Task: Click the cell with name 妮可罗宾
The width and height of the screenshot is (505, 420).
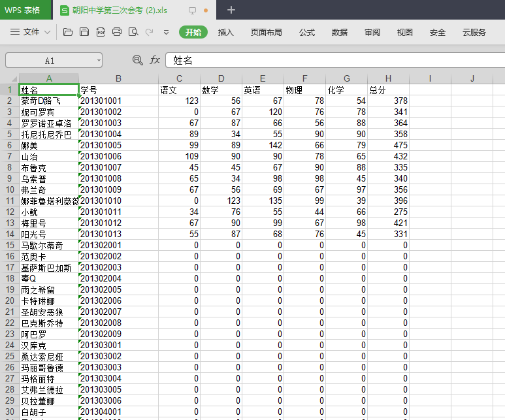Action: coord(49,112)
